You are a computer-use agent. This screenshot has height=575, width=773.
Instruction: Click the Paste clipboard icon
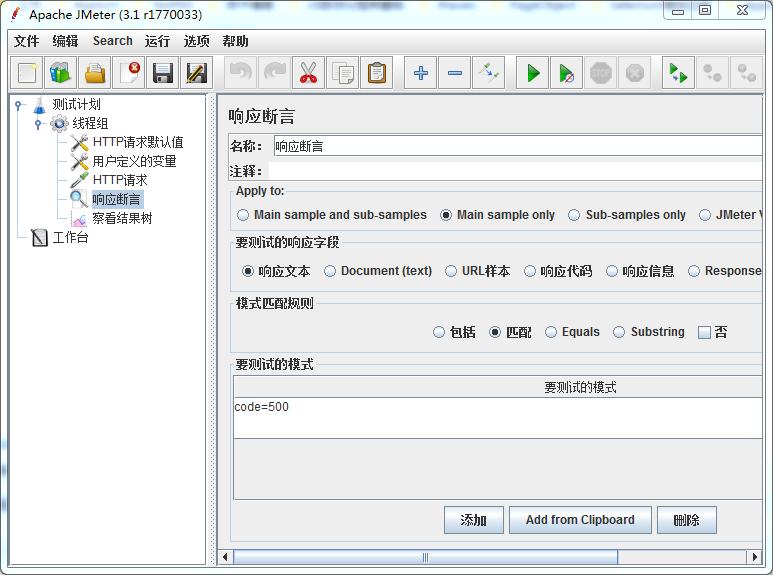pos(377,73)
